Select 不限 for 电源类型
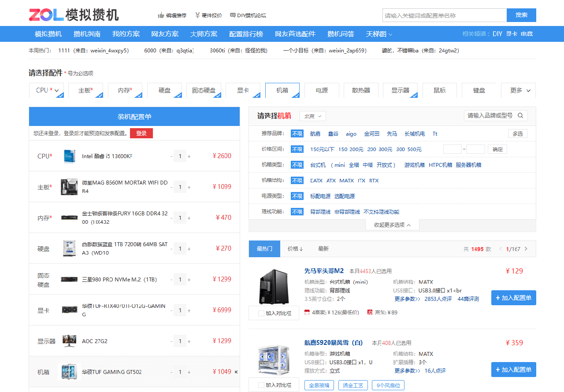The width and height of the screenshot is (564, 392). point(297,196)
